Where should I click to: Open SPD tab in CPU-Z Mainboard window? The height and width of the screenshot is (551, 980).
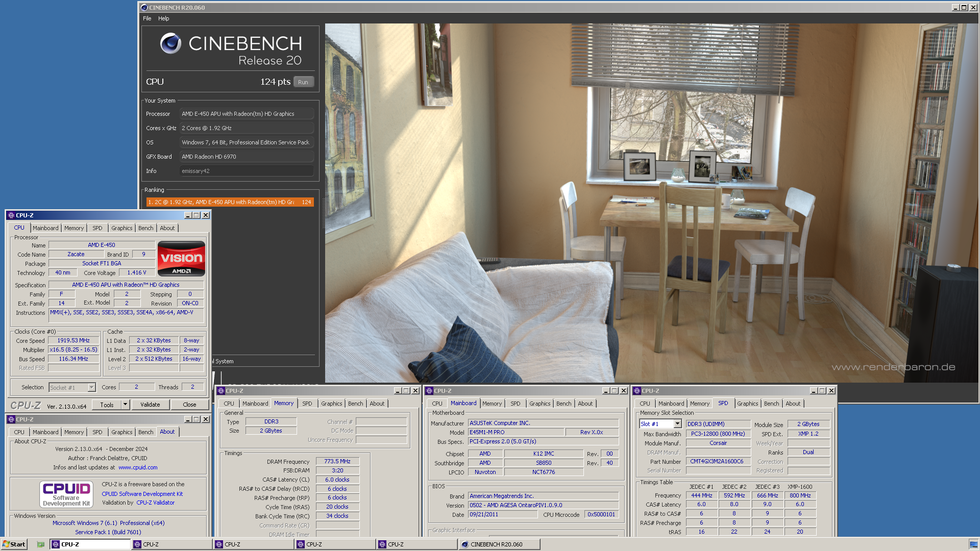click(516, 404)
